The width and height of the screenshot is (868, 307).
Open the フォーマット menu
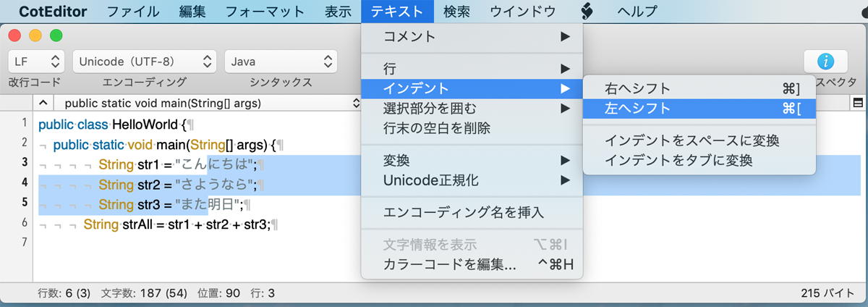click(265, 11)
